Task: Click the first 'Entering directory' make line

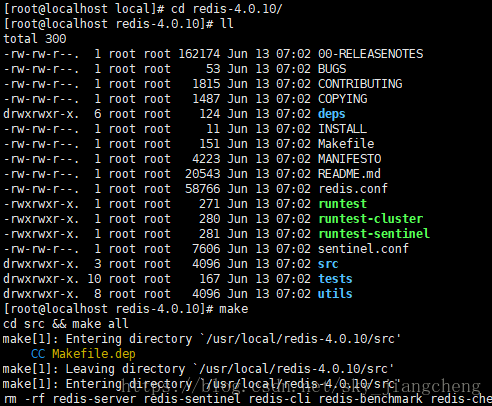Action: click(x=202, y=339)
